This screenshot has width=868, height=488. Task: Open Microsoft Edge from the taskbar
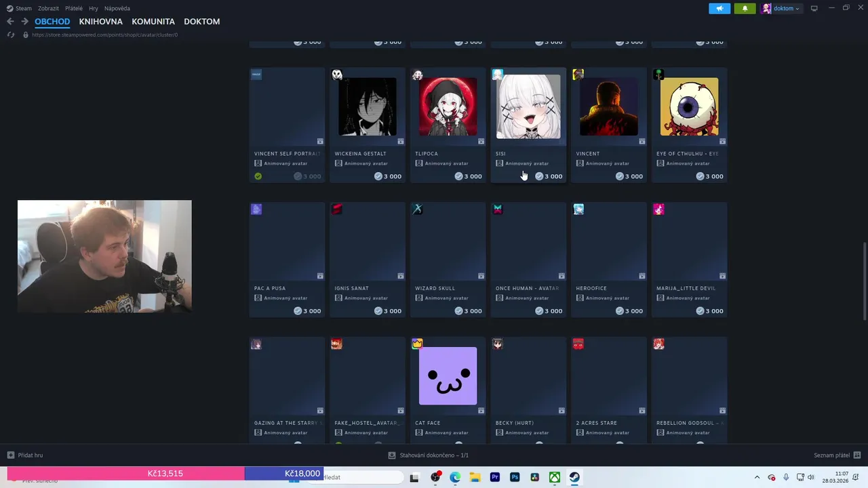(455, 477)
